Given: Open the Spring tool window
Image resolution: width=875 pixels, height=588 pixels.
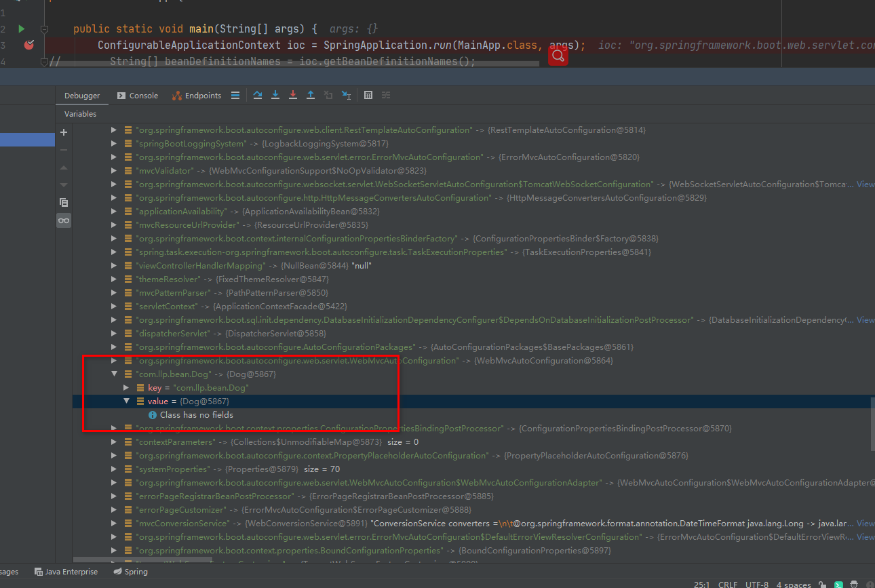Looking at the screenshot, I should [x=130, y=572].
